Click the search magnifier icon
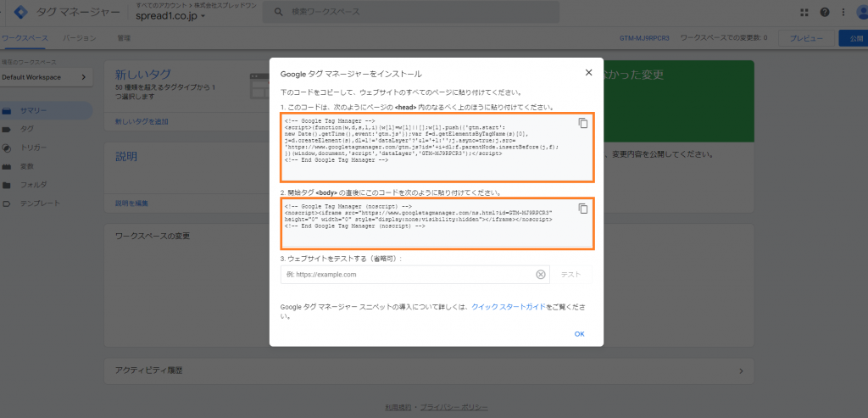 pyautogui.click(x=278, y=12)
